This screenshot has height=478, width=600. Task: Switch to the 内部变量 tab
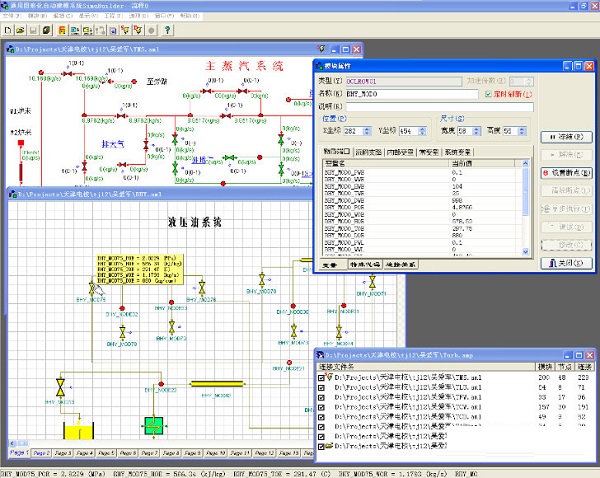click(400, 152)
